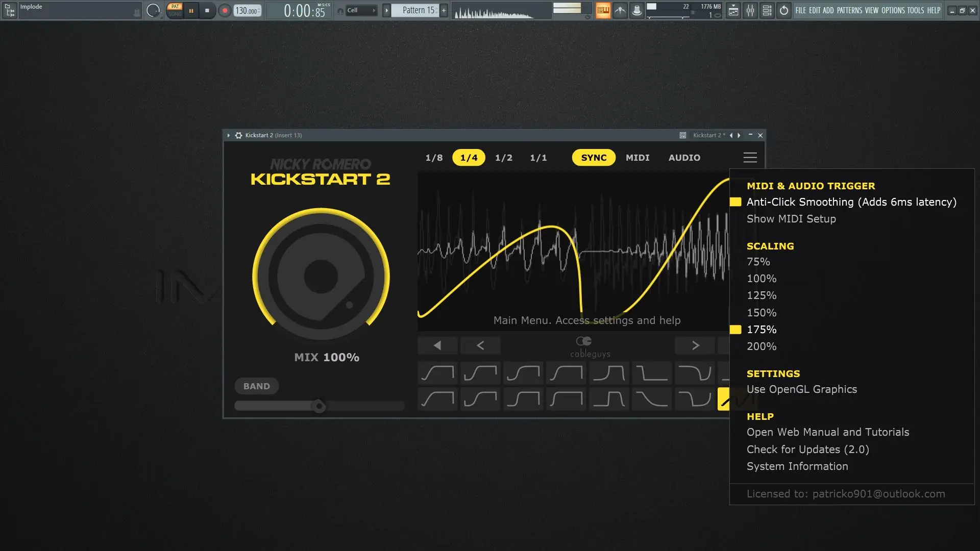The width and height of the screenshot is (980, 551).
Task: Toggle PAT/SONG mode switch
Action: click(x=175, y=10)
